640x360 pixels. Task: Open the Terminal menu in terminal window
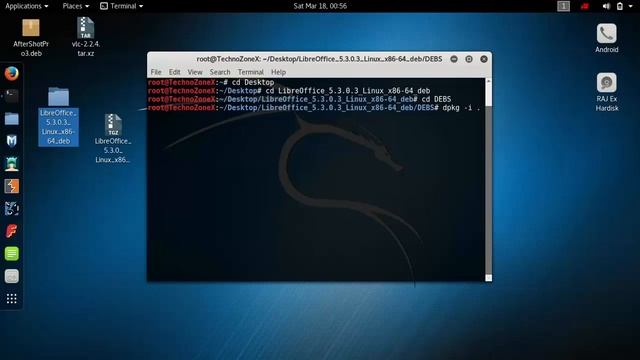tap(251, 72)
